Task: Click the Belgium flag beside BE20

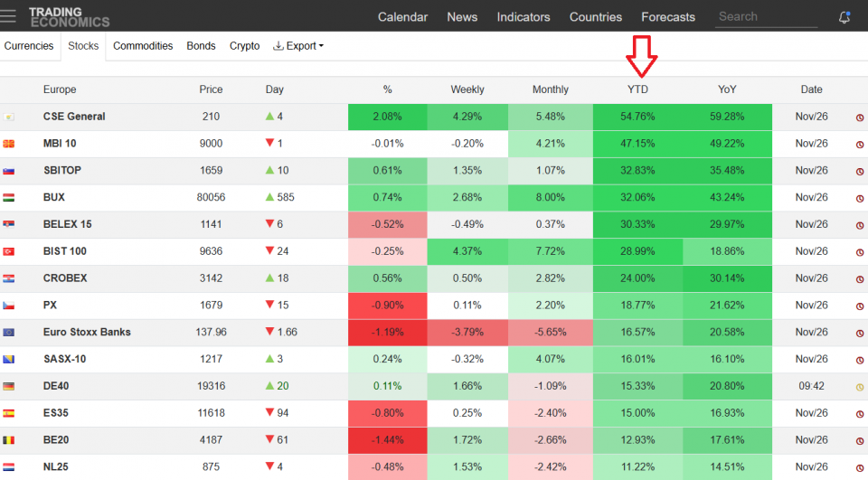Action: (x=8, y=440)
